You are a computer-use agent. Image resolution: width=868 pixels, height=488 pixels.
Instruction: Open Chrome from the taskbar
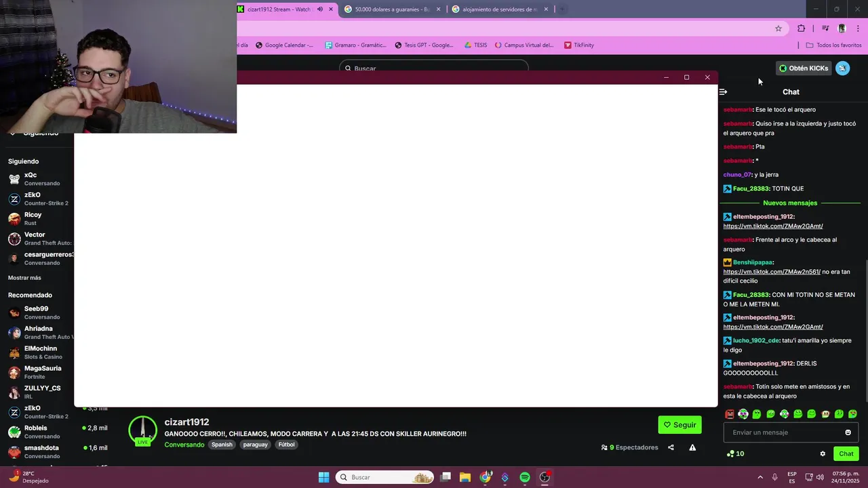click(486, 477)
